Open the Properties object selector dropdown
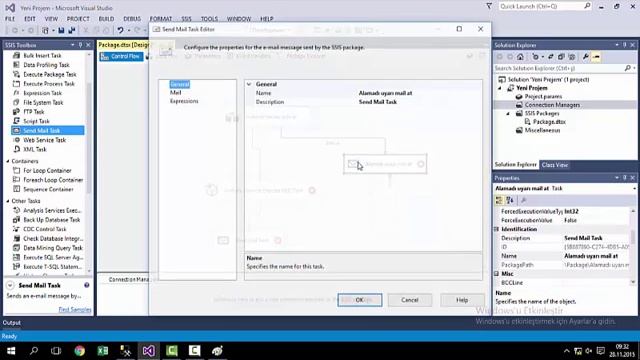This screenshot has height=360, width=640. coord(634,189)
